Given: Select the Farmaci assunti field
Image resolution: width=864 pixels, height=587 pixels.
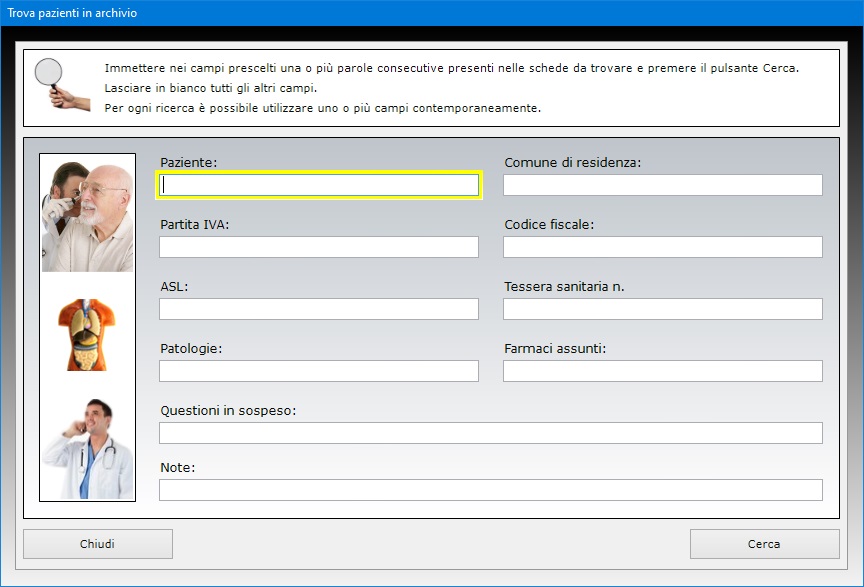Looking at the screenshot, I should pos(663,371).
